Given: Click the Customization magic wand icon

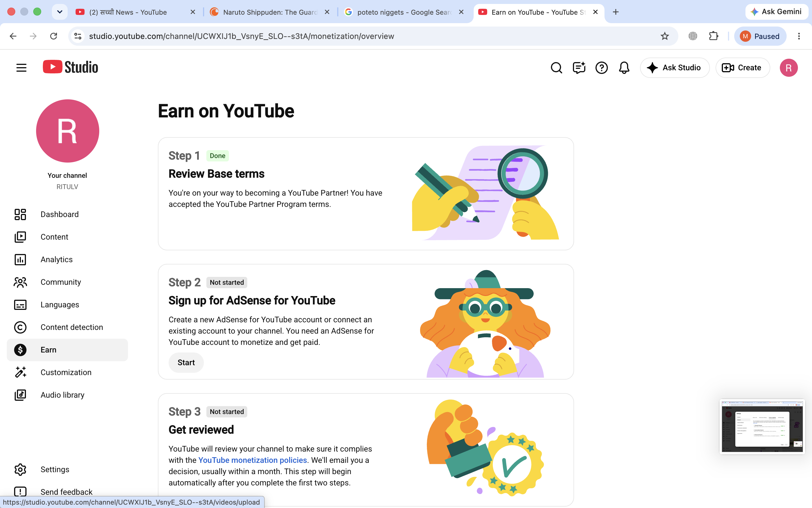Looking at the screenshot, I should click(x=20, y=372).
